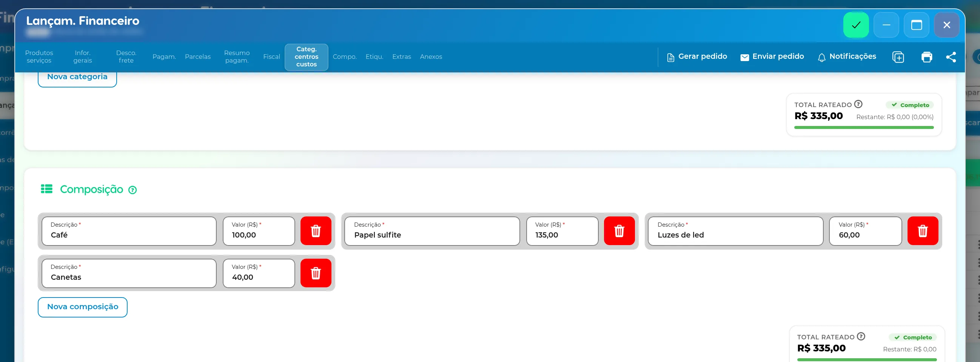The image size is (980, 362).
Task: Switch to the Anexos tab
Action: 431,57
